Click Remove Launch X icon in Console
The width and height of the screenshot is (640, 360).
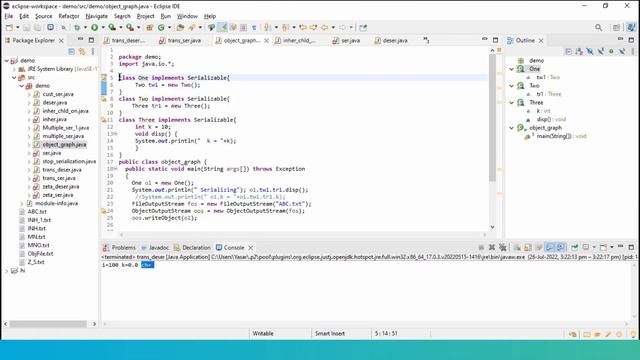492,247
